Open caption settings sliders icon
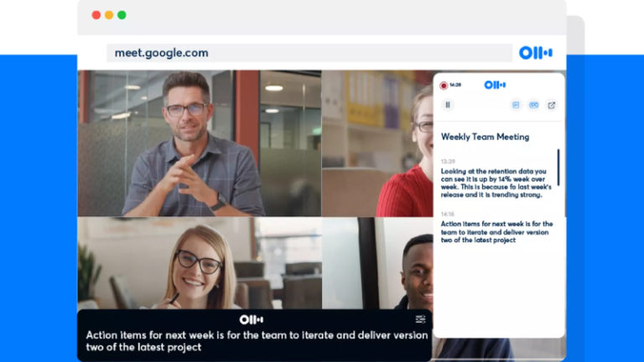Image resolution: width=644 pixels, height=362 pixels. pyautogui.click(x=420, y=319)
